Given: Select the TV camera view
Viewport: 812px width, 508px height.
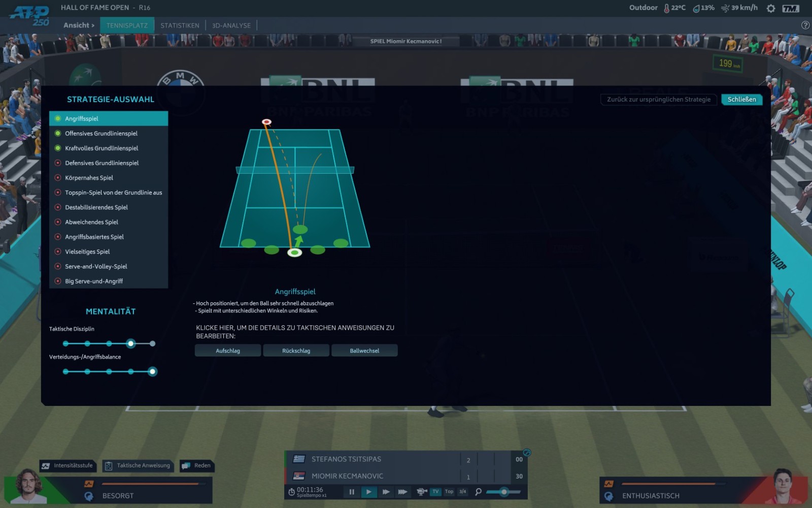Looking at the screenshot, I should point(435,492).
